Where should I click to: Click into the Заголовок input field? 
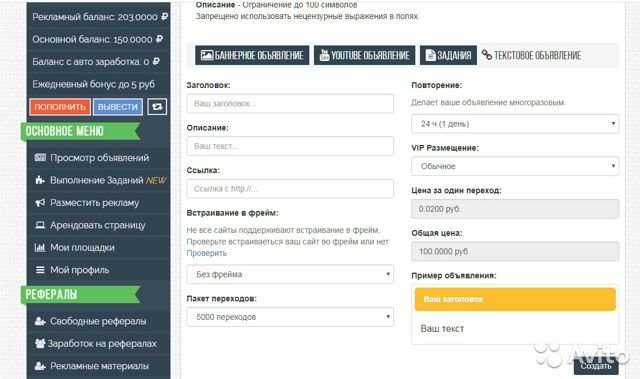(x=290, y=104)
